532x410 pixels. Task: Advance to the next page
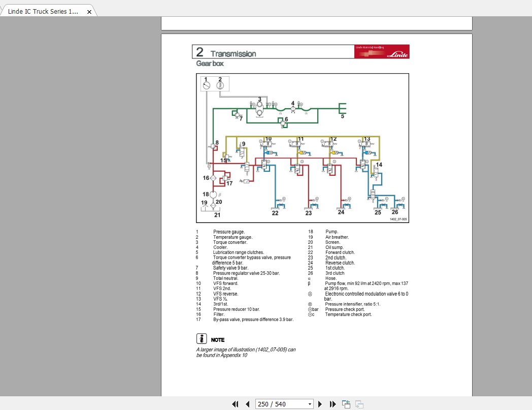(x=320, y=404)
